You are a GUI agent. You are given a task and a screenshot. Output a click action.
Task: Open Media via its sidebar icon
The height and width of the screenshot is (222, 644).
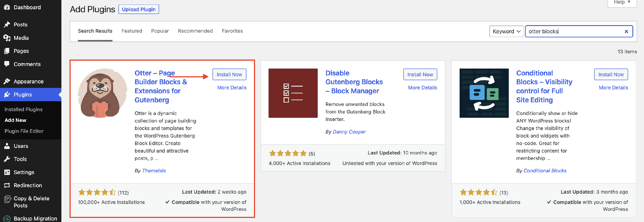click(x=7, y=38)
